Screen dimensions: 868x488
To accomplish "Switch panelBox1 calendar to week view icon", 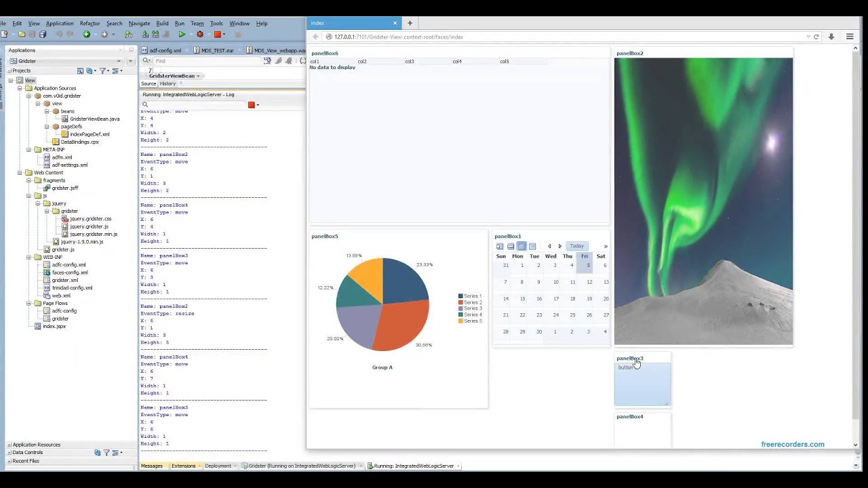I will click(511, 246).
